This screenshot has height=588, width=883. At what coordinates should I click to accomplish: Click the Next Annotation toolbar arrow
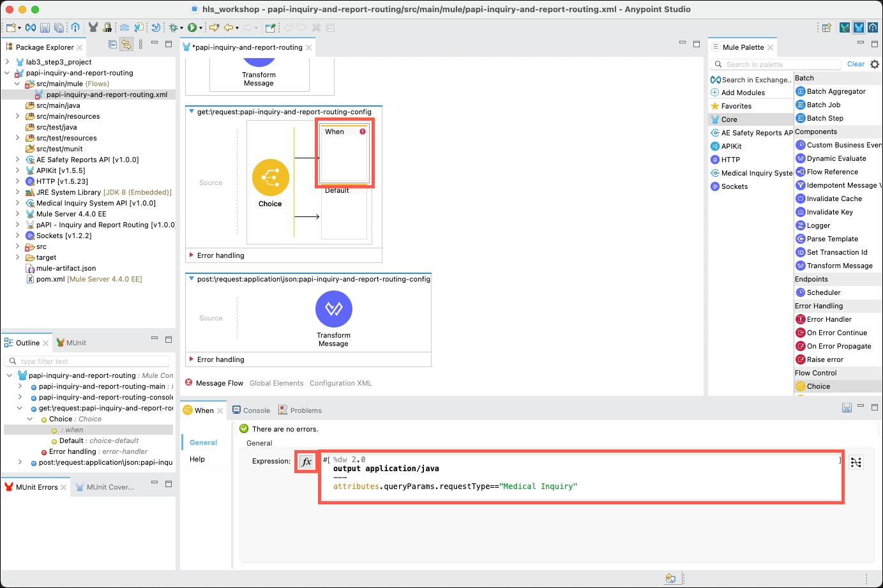(213, 27)
